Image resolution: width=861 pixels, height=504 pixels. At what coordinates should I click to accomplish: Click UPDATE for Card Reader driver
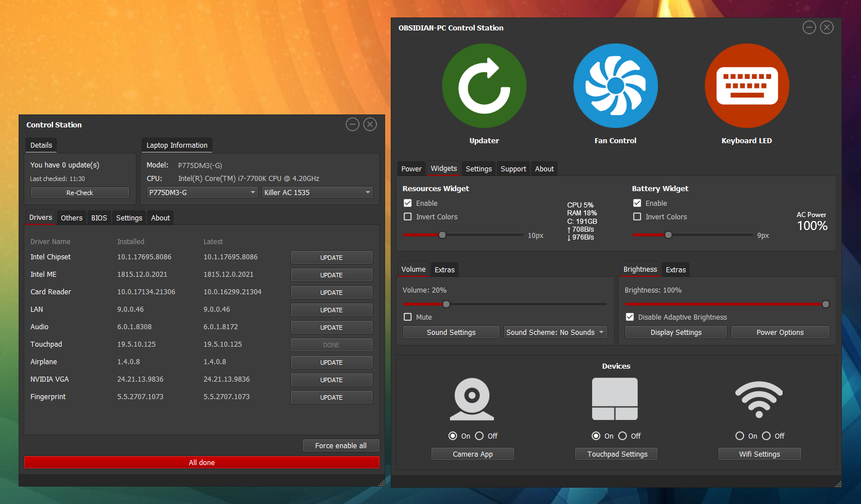click(x=332, y=292)
